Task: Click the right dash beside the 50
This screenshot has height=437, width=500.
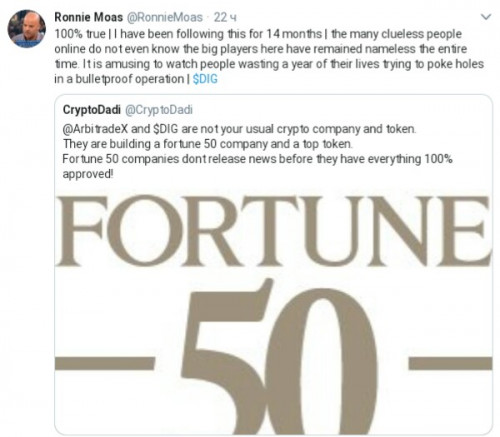Action: point(450,363)
